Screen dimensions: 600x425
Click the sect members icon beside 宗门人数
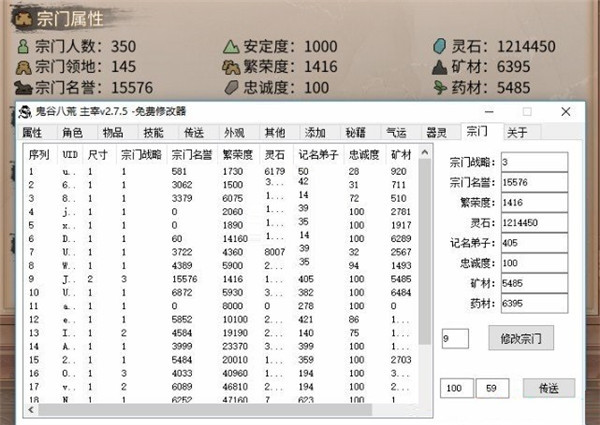(23, 47)
